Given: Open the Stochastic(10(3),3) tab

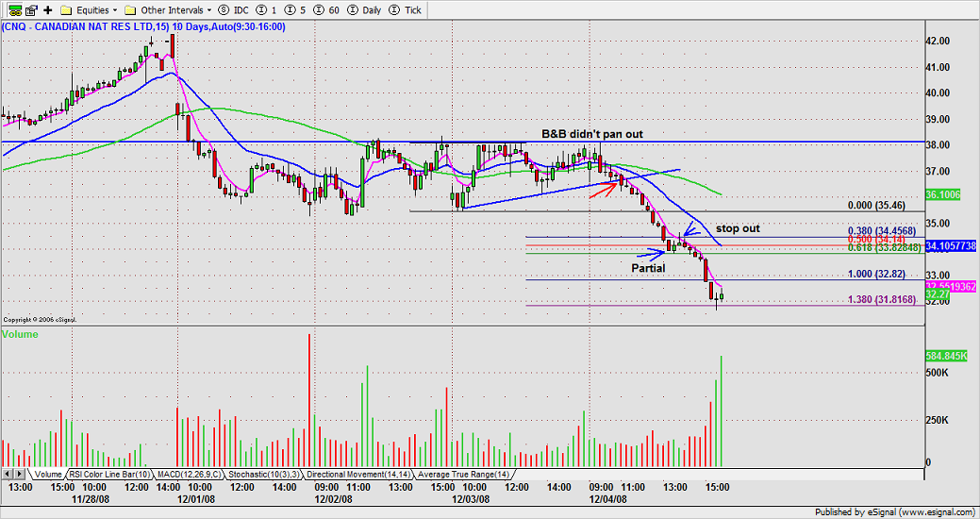Looking at the screenshot, I should [264, 475].
